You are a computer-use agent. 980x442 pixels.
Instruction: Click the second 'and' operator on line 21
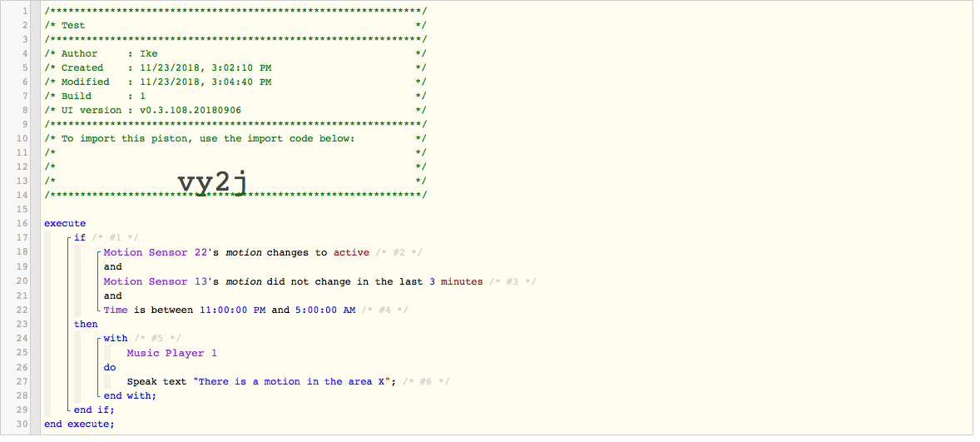113,295
